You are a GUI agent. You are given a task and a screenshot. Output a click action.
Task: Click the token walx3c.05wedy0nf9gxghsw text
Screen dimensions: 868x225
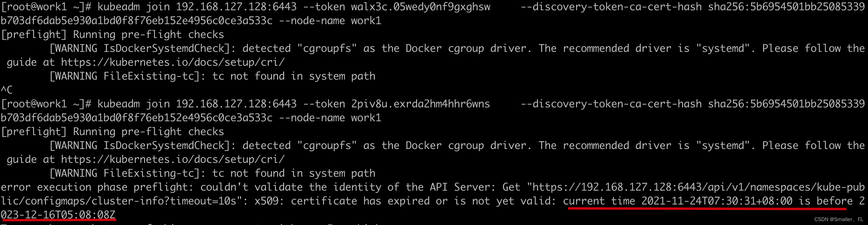pyautogui.click(x=420, y=7)
